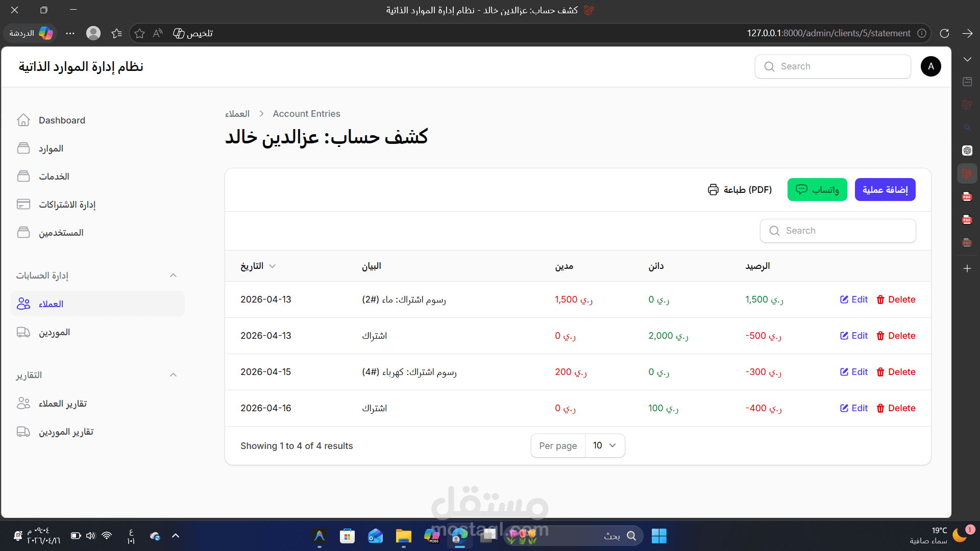
Task: Edit the رسوم اشتراك: ماء (#2) entry
Action: point(854,300)
